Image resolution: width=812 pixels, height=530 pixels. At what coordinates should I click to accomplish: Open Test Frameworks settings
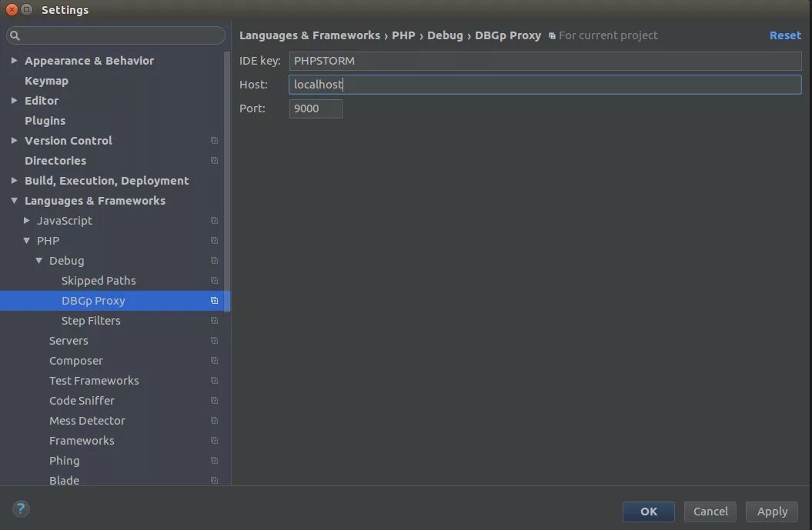coord(94,381)
